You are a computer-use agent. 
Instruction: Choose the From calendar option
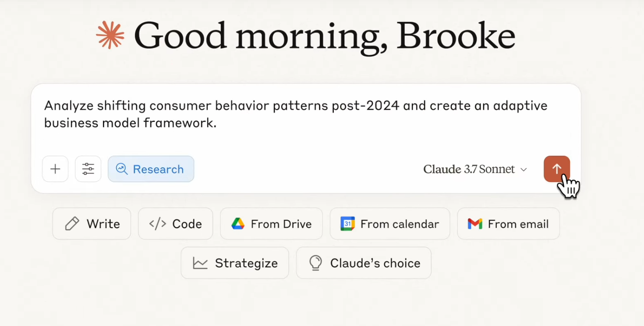point(390,224)
